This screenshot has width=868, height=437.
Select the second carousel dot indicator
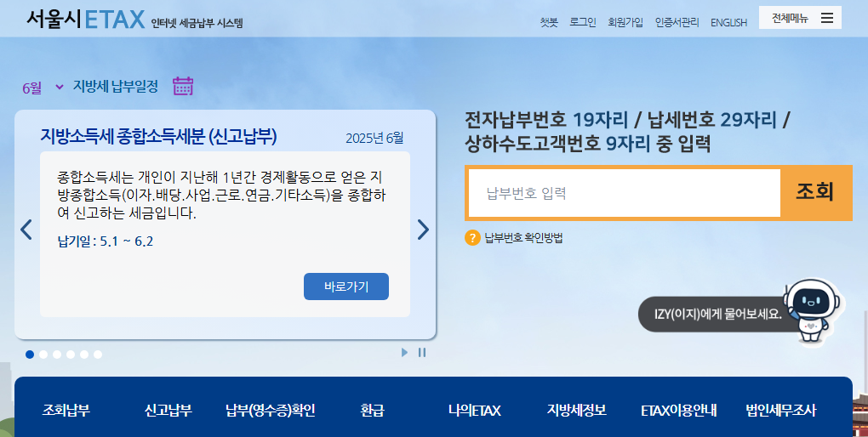point(43,355)
